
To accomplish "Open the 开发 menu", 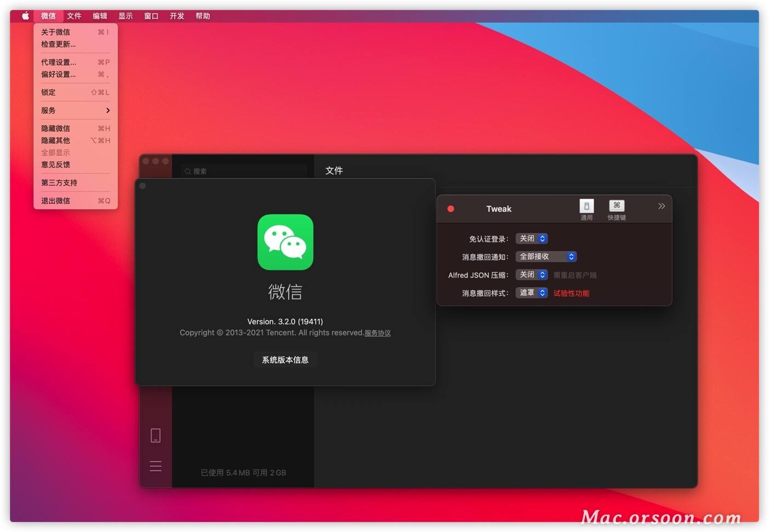I will [x=177, y=16].
